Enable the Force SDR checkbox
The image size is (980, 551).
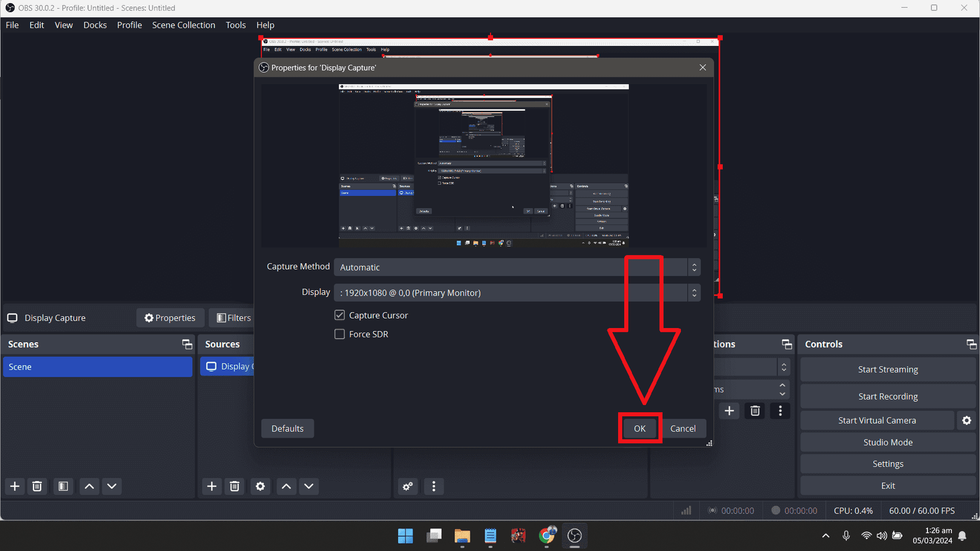pos(340,334)
